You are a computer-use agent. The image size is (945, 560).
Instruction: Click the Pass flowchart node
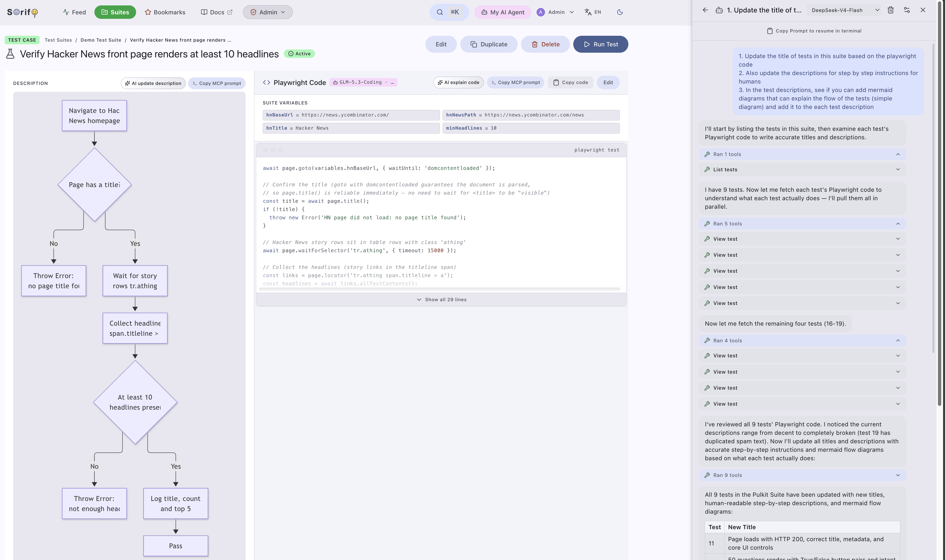click(x=176, y=546)
